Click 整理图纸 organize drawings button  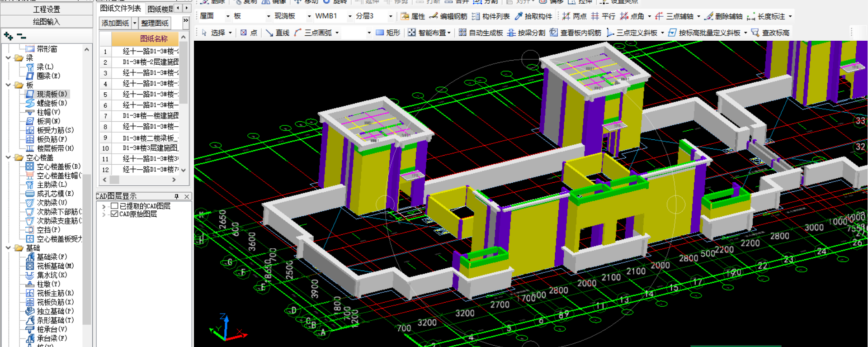click(x=155, y=23)
